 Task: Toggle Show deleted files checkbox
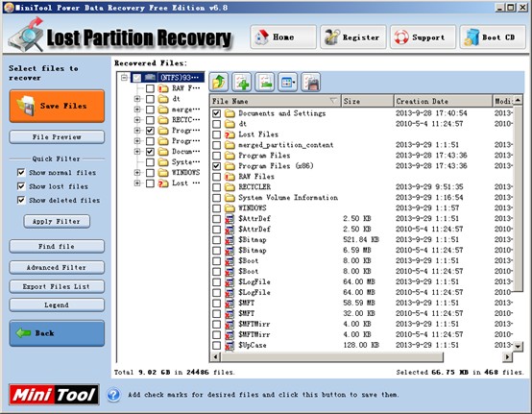[21, 200]
